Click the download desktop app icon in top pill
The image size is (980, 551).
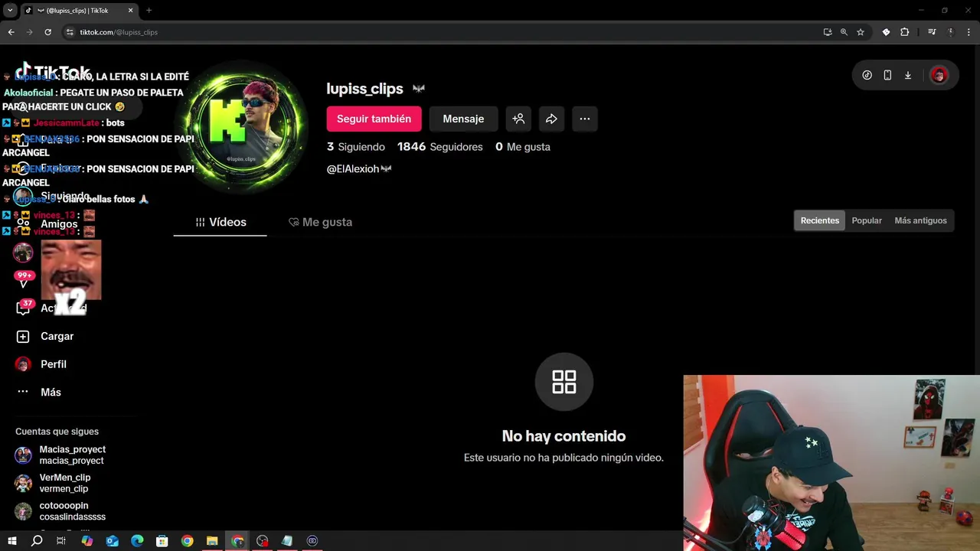click(908, 75)
